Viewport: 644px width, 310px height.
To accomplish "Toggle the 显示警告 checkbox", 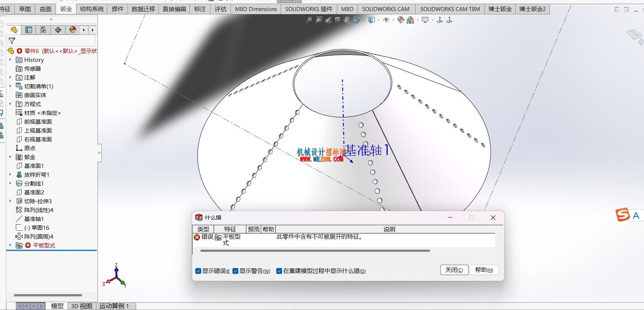I will tap(235, 271).
